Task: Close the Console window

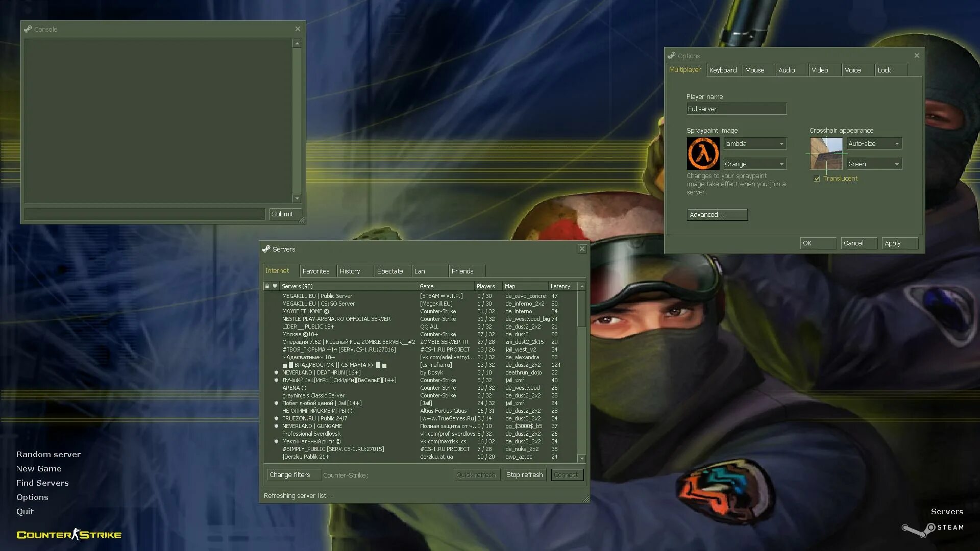Action: point(298,29)
